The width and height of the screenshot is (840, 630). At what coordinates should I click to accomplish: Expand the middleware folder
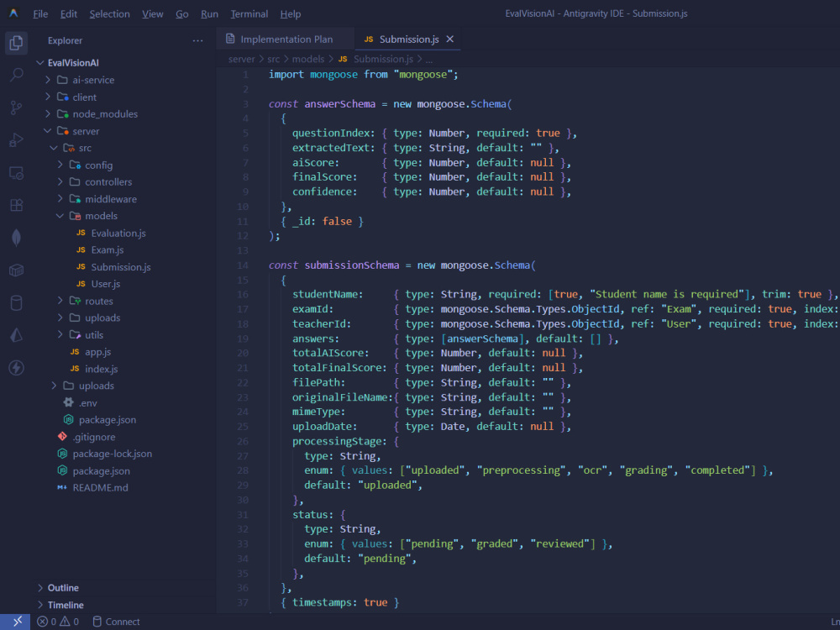tap(60, 199)
